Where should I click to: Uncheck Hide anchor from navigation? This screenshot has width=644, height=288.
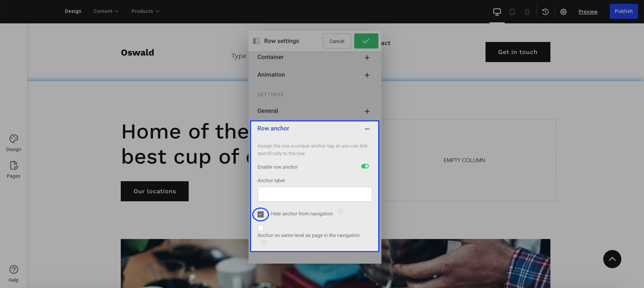261,214
